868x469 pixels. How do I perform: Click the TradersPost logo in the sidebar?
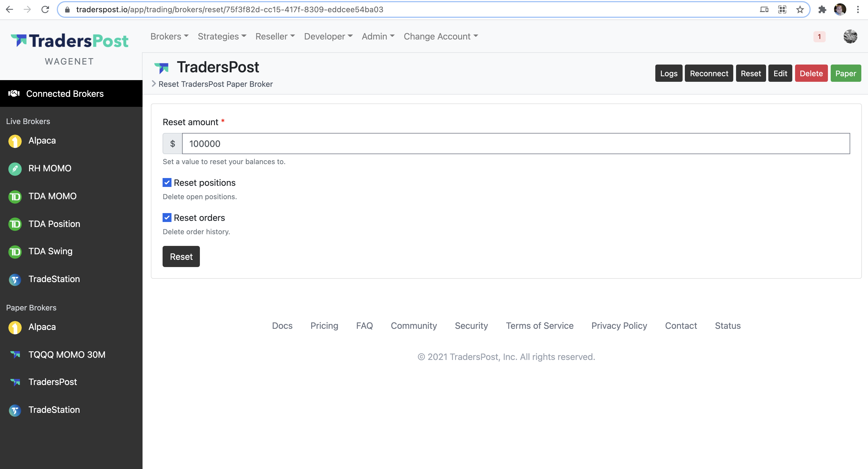pyautogui.click(x=70, y=41)
